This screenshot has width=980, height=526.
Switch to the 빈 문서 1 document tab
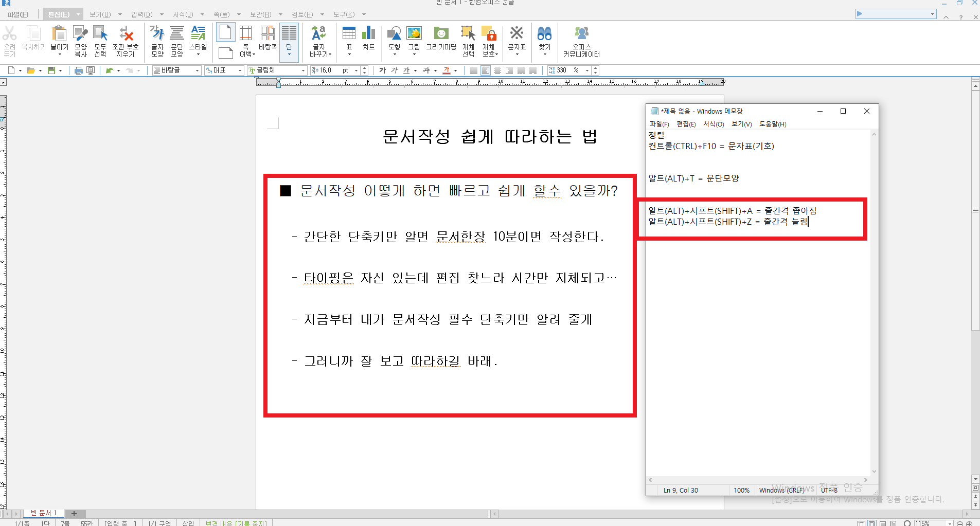[x=43, y=513]
